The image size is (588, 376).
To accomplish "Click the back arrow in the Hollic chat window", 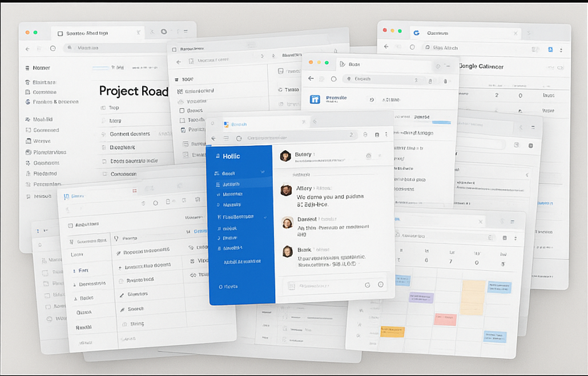I will tap(214, 138).
